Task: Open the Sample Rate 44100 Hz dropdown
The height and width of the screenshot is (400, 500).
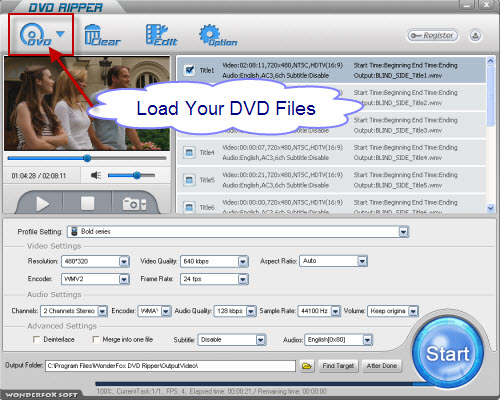Action: click(335, 311)
